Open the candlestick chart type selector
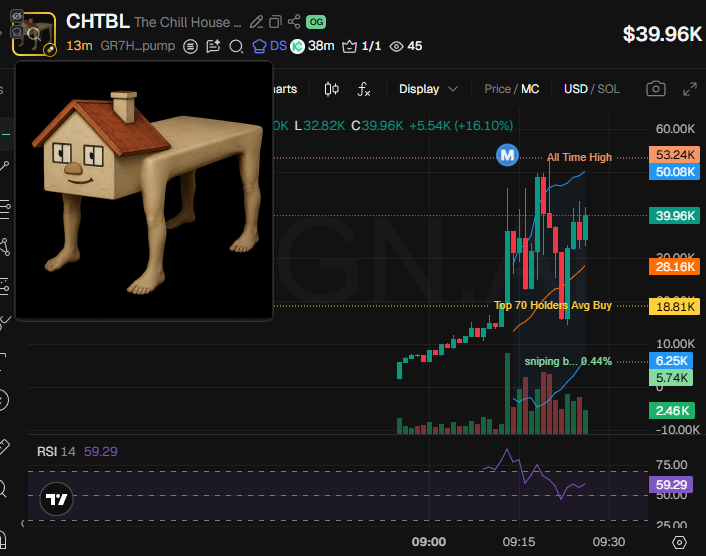Viewport: 706px width, 556px height. click(x=332, y=89)
